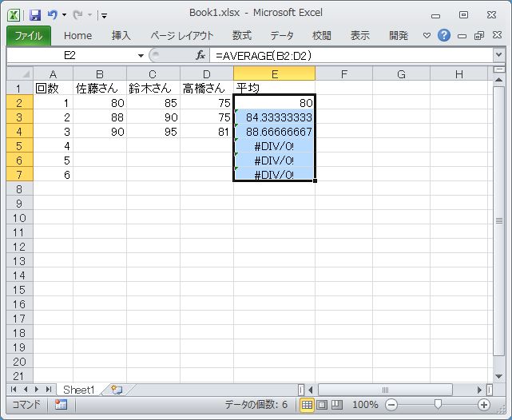Minimize the workbook window inside Excel
The width and height of the screenshot is (512, 420).
[x=462, y=36]
